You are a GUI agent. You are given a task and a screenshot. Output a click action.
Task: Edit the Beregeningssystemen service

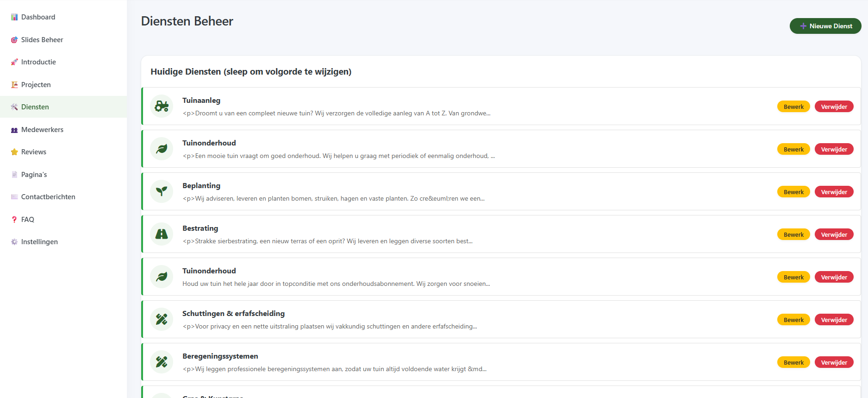[793, 362]
